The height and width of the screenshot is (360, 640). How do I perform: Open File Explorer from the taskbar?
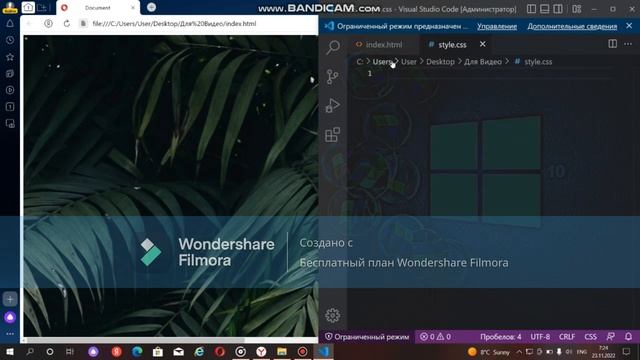pos(282,351)
